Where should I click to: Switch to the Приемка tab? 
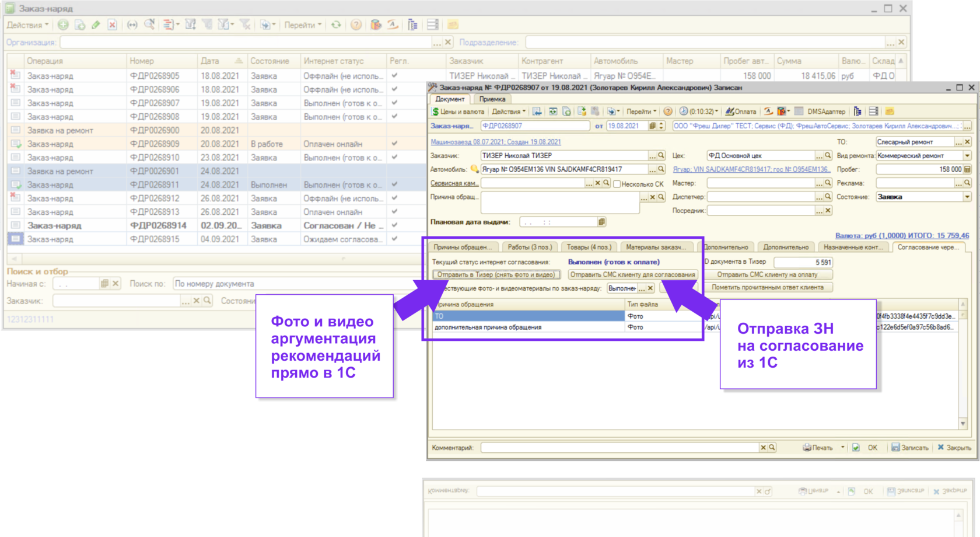492,99
